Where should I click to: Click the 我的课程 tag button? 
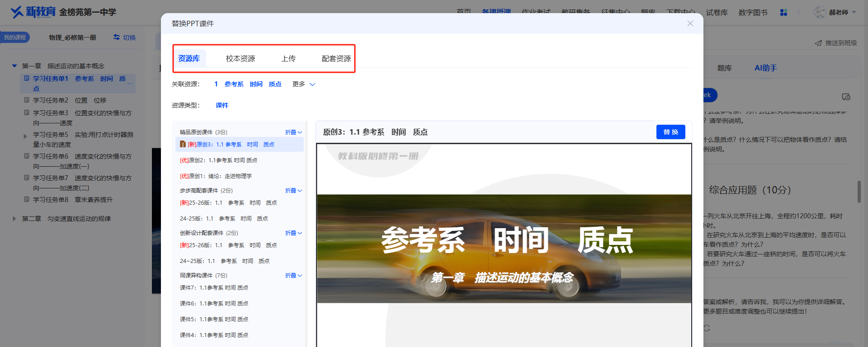tap(15, 37)
